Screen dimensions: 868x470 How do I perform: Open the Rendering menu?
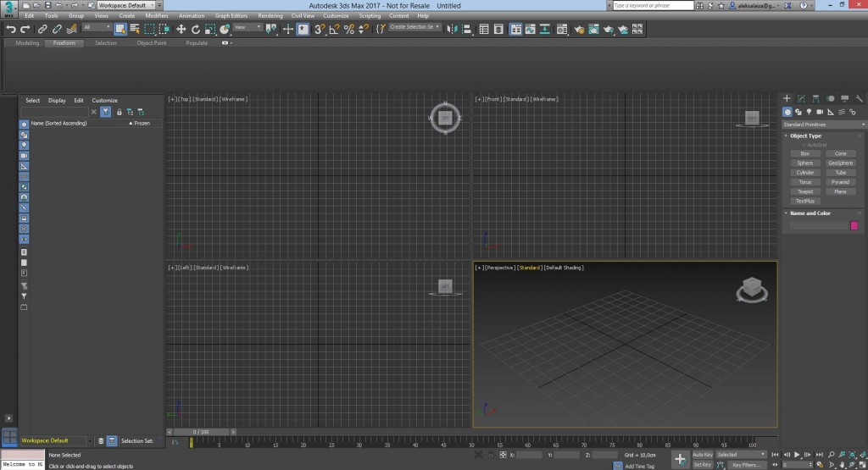pos(270,15)
